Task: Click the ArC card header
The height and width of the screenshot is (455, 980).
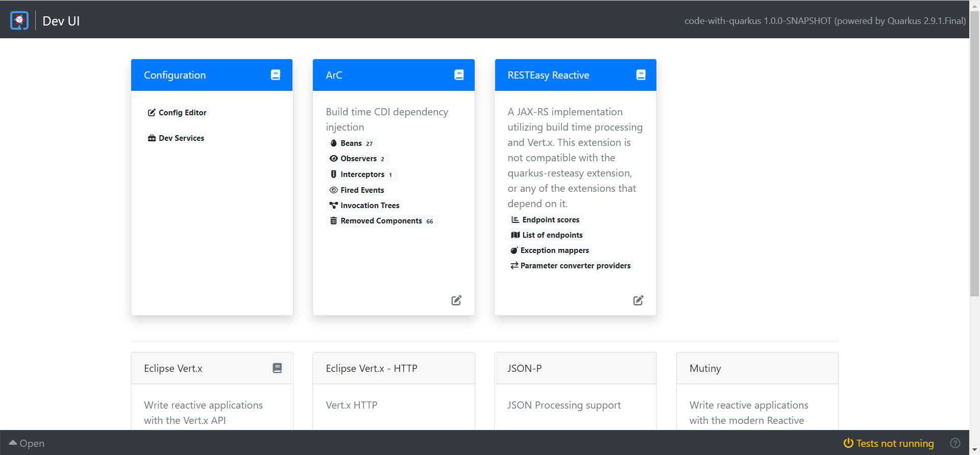Action: [394, 75]
